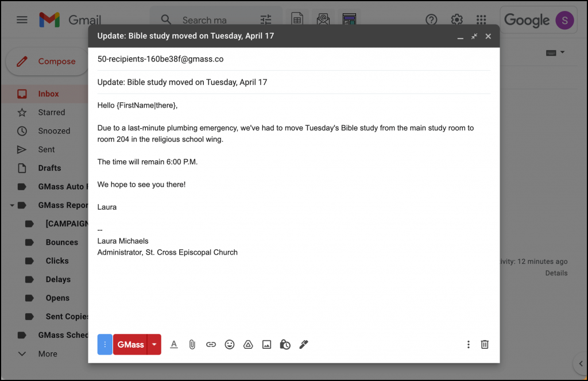The height and width of the screenshot is (381, 588).
Task: Click the recipients address field
Action: (230, 59)
